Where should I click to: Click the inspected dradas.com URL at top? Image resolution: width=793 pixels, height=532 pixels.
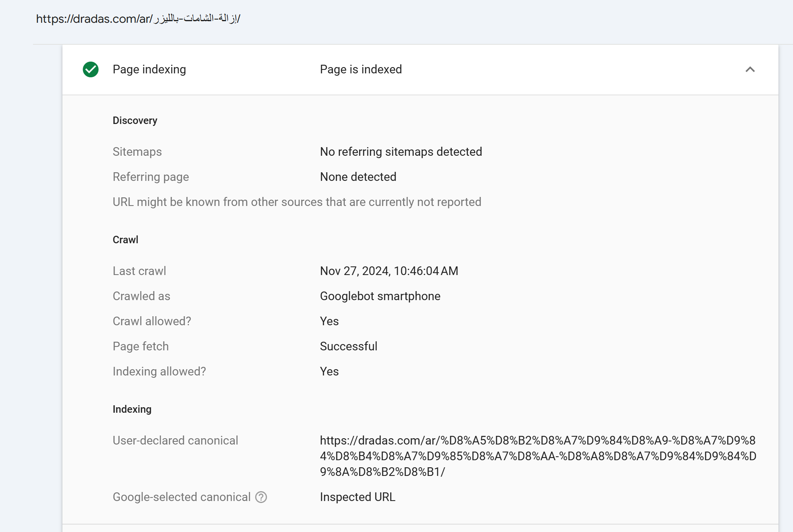pos(138,18)
